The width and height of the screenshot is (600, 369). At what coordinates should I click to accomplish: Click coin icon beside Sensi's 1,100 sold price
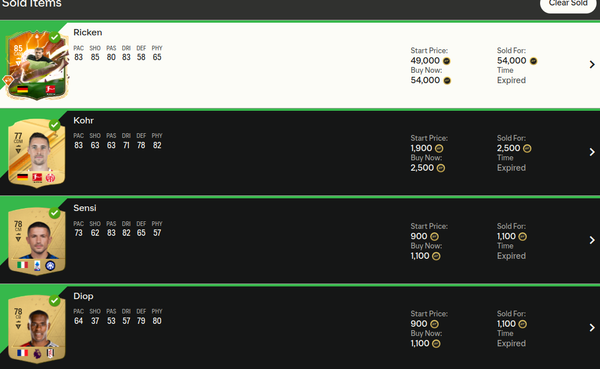[523, 237]
